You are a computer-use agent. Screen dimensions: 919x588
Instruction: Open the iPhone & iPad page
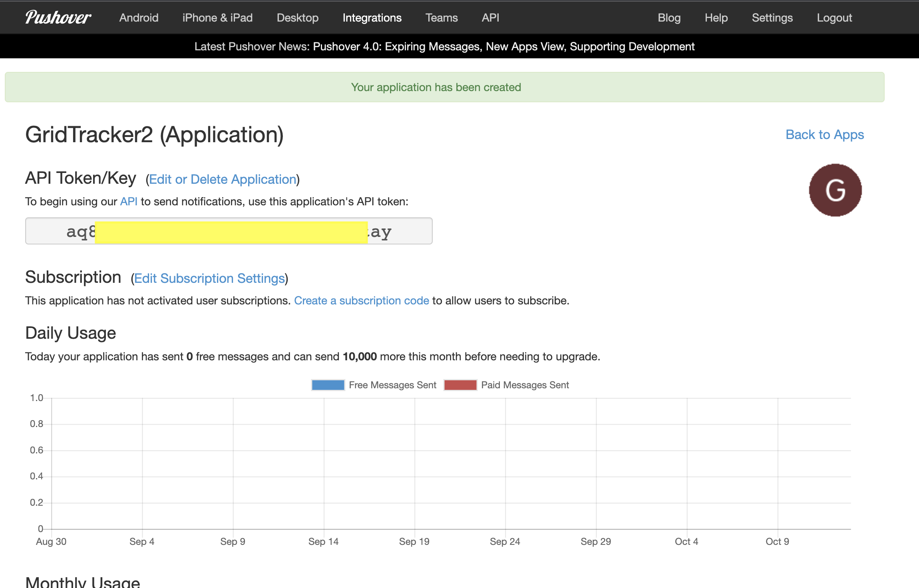(x=217, y=18)
